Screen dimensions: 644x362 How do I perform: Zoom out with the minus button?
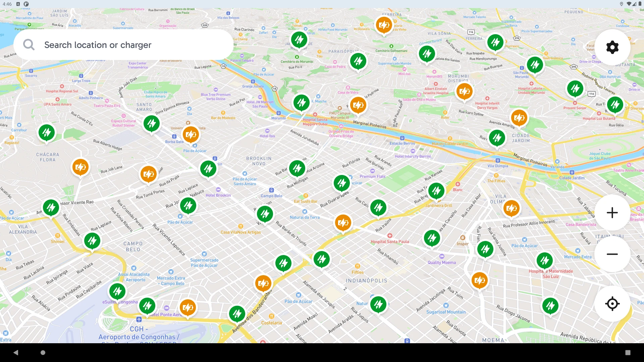(x=612, y=254)
